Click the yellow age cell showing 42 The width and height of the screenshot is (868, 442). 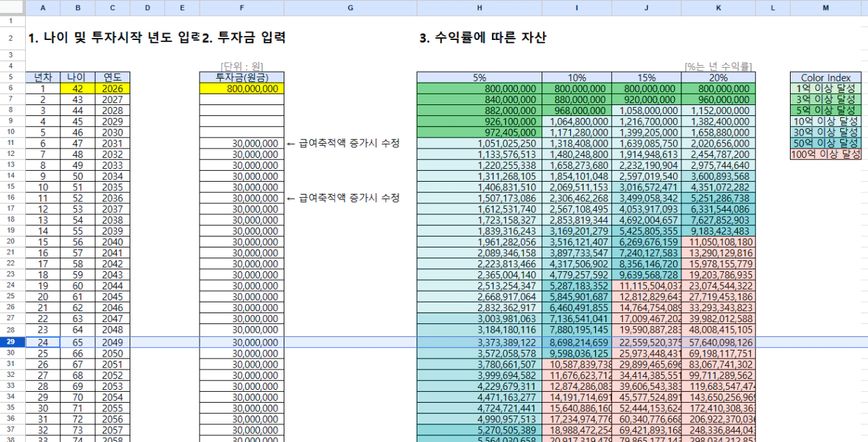pyautogui.click(x=77, y=89)
